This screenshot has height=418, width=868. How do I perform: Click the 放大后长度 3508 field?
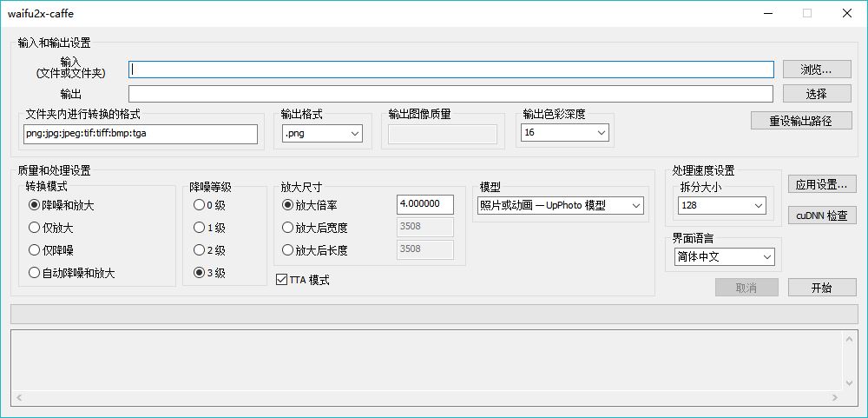click(425, 249)
